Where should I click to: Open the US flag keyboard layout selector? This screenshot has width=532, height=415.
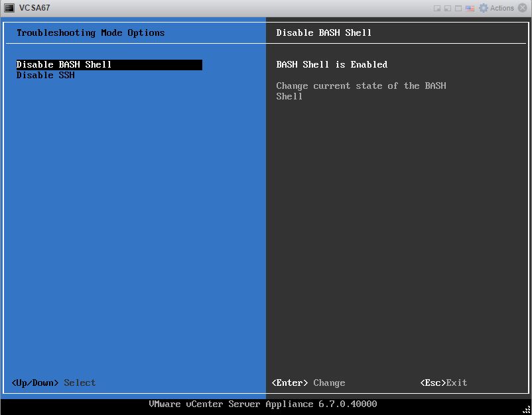tap(470, 9)
